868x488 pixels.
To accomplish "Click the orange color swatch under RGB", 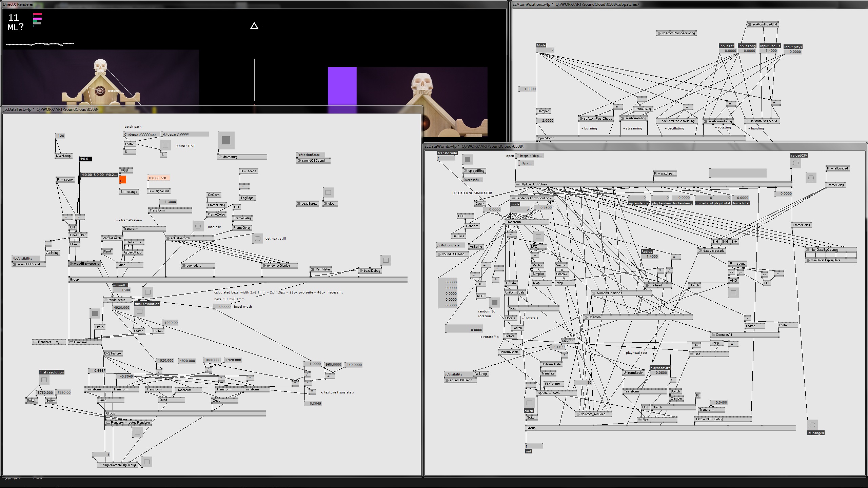I will click(x=123, y=180).
